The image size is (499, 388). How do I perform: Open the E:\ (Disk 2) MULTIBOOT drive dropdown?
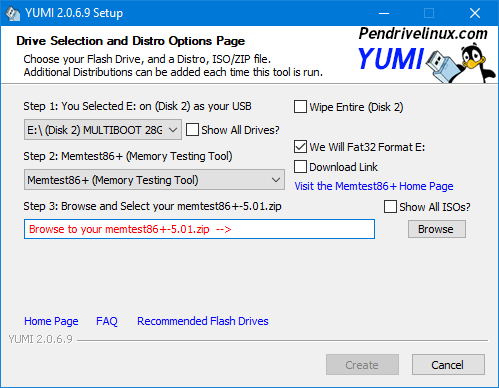(103, 130)
